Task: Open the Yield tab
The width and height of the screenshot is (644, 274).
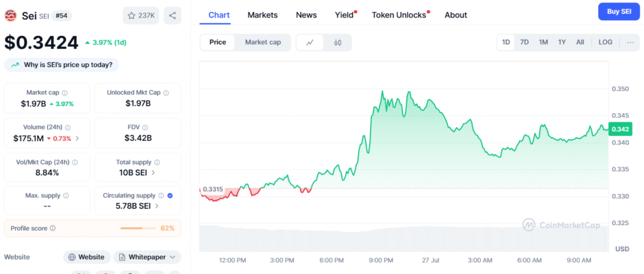Action: tap(345, 15)
